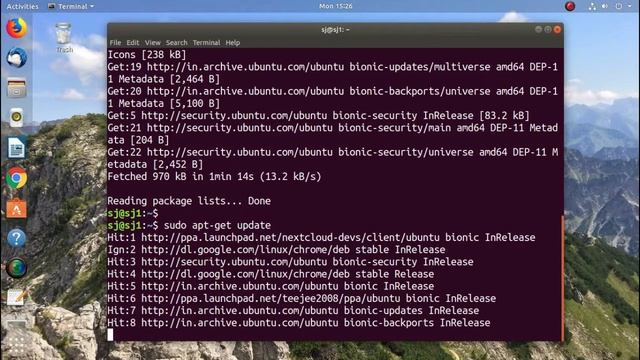This screenshot has height=360, width=640.
Task: Open the Help menu in Terminal
Action: (233, 42)
